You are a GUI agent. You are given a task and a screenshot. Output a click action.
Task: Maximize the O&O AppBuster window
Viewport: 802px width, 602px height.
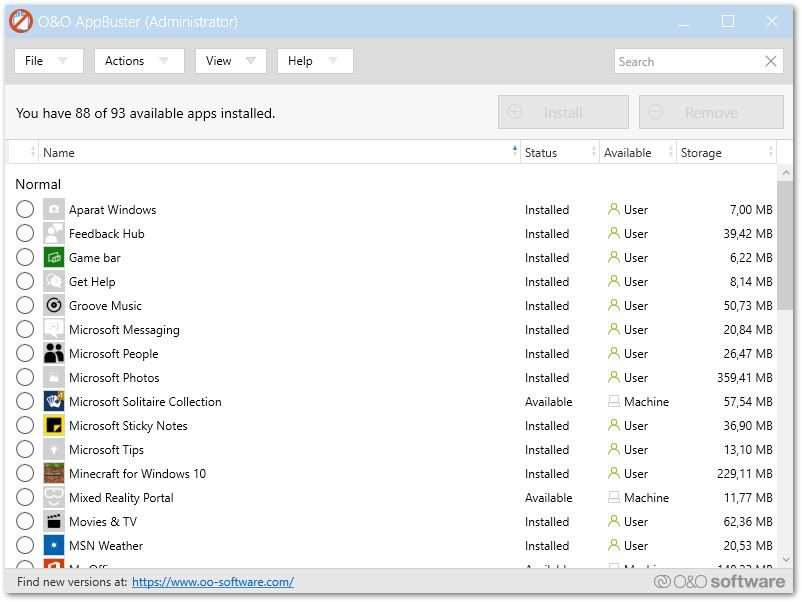click(728, 21)
